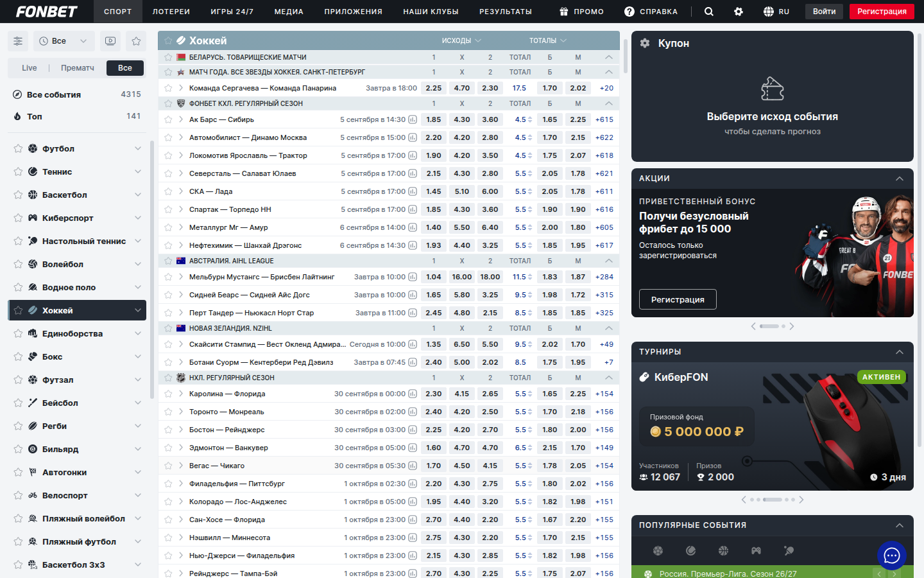Open the Лотереи menu
This screenshot has width=924, height=578.
pos(171,12)
